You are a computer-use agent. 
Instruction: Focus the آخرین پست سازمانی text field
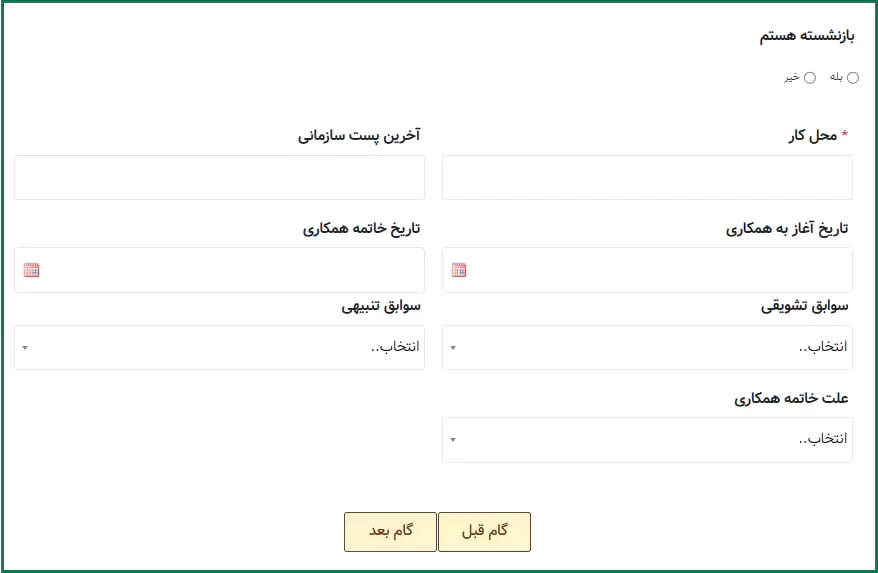[x=219, y=178]
